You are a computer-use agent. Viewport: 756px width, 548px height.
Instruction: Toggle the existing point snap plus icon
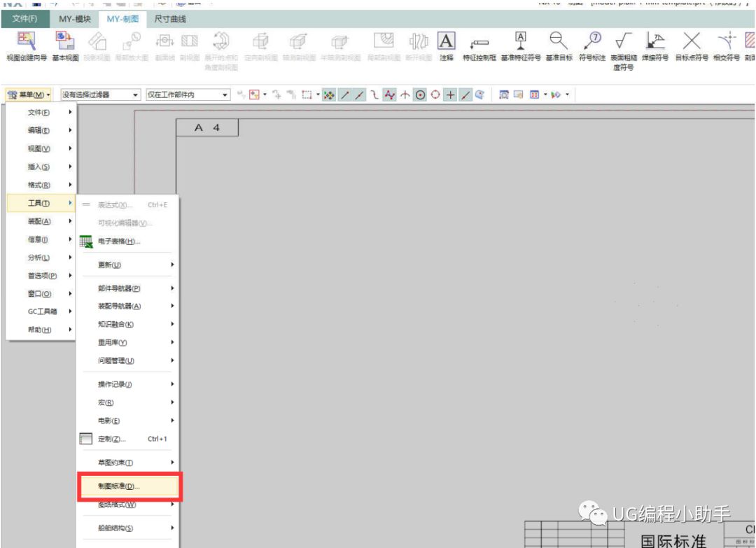[x=450, y=95]
